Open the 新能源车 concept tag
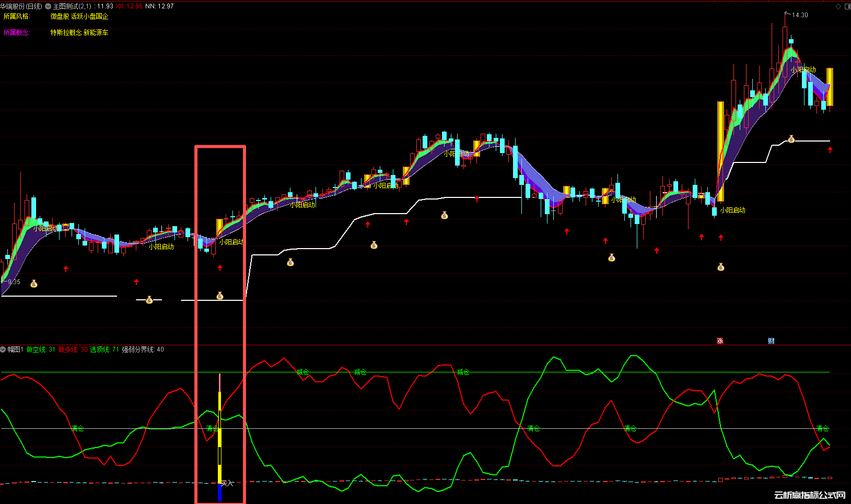Viewport: 851px width, 504px height. (x=96, y=32)
